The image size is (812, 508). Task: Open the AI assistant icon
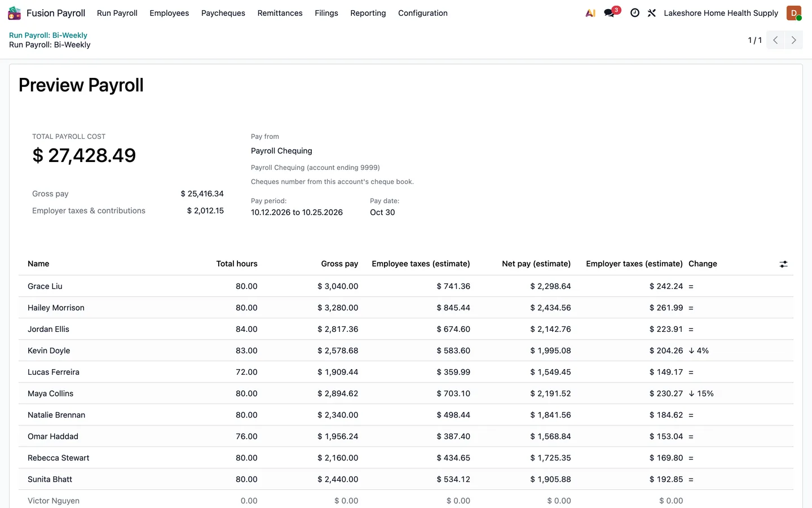590,13
